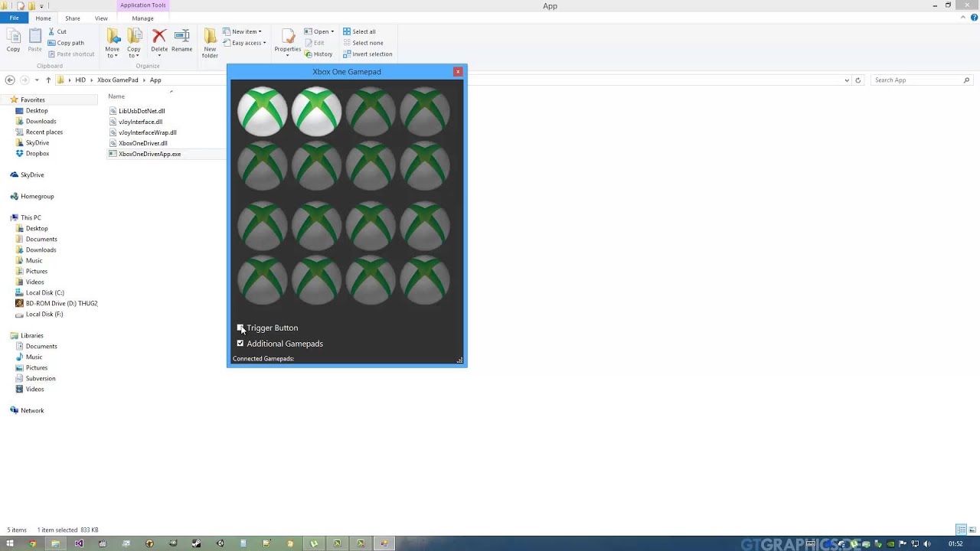
Task: Go up one folder with up arrow
Action: pyautogui.click(x=48, y=80)
